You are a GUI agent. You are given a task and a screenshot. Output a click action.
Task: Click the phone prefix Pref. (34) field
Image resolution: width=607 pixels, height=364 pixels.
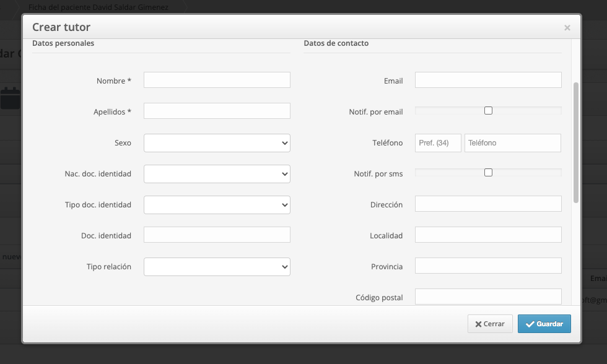[x=438, y=143]
